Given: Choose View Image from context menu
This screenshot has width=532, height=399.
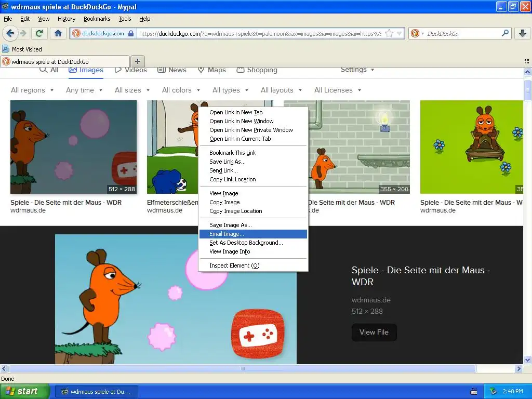Looking at the screenshot, I should pos(253,193).
